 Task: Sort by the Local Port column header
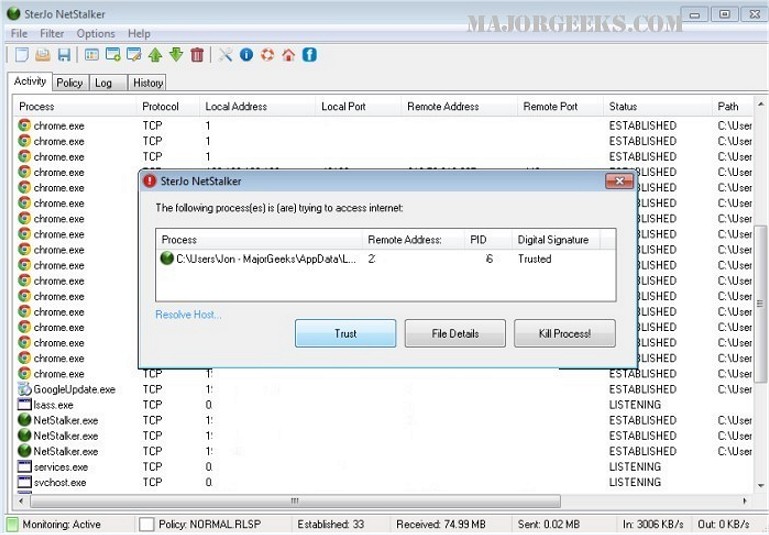(358, 106)
